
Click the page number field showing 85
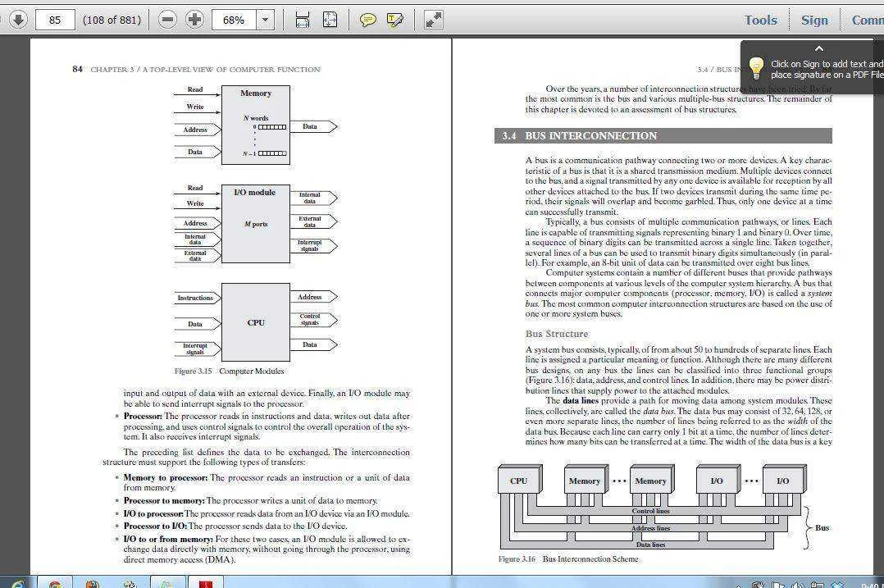point(55,21)
